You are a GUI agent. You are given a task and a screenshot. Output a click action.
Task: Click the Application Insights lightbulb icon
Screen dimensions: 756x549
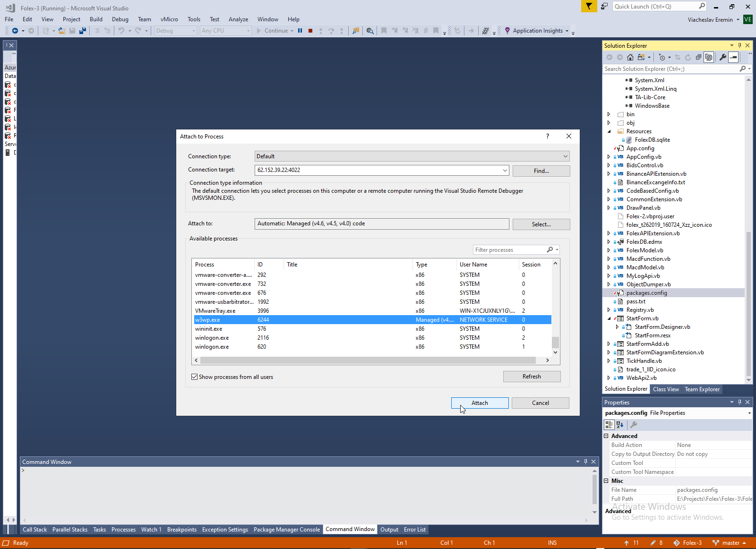(x=507, y=31)
